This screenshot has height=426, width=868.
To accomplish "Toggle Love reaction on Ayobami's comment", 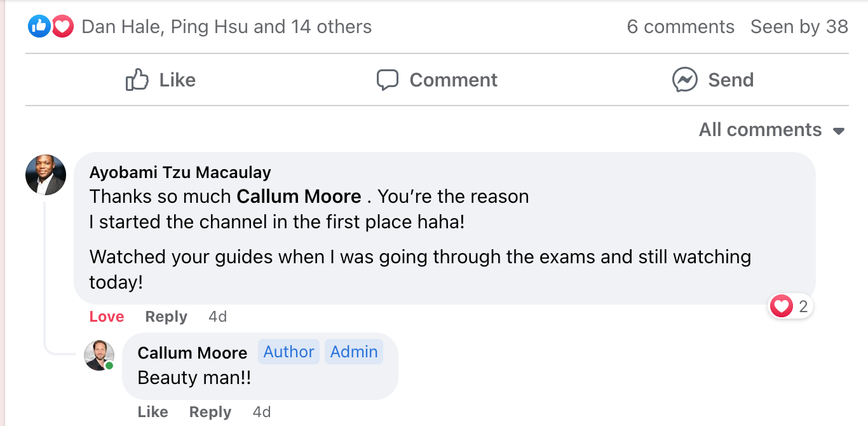I will coord(107,317).
